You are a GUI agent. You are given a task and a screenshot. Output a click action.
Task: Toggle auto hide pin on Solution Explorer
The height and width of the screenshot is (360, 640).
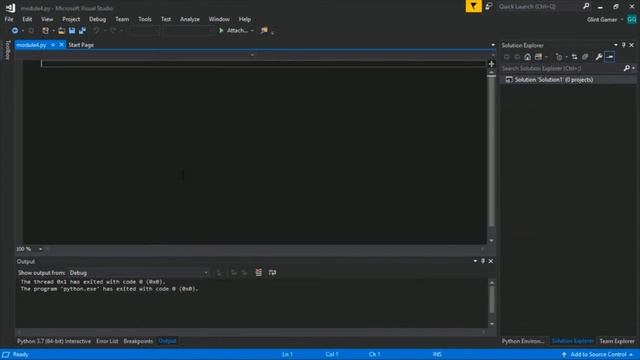point(623,45)
